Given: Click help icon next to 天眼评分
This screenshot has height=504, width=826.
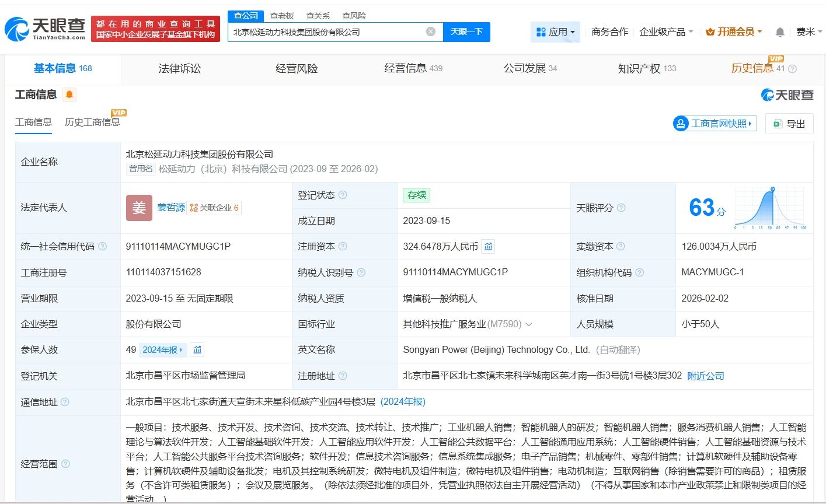Looking at the screenshot, I should (621, 208).
